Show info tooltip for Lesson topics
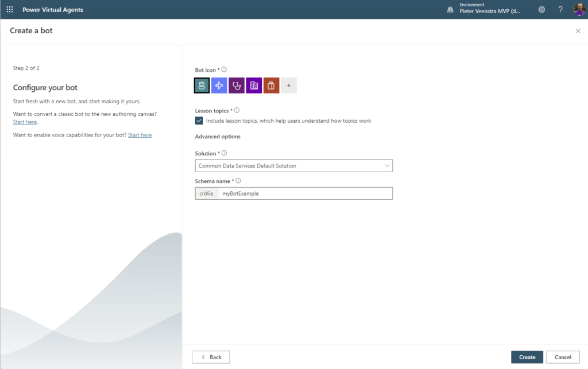The width and height of the screenshot is (588, 369). tap(237, 111)
